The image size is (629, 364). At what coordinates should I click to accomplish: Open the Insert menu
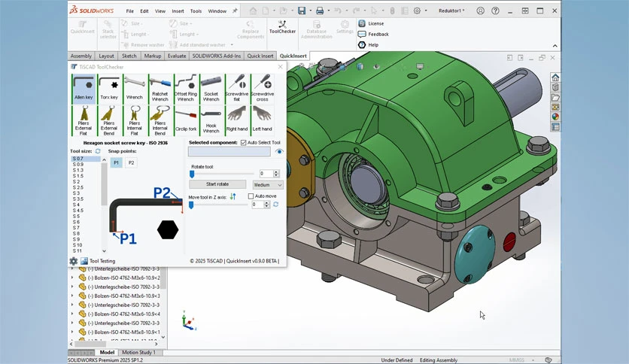178,11
